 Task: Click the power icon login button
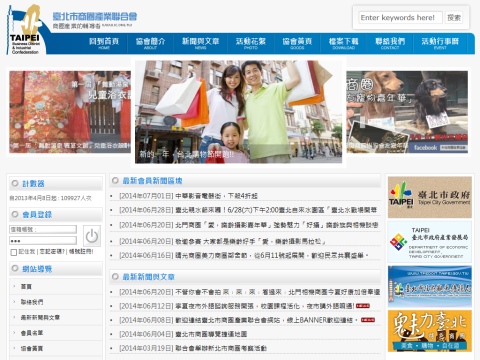(x=91, y=236)
